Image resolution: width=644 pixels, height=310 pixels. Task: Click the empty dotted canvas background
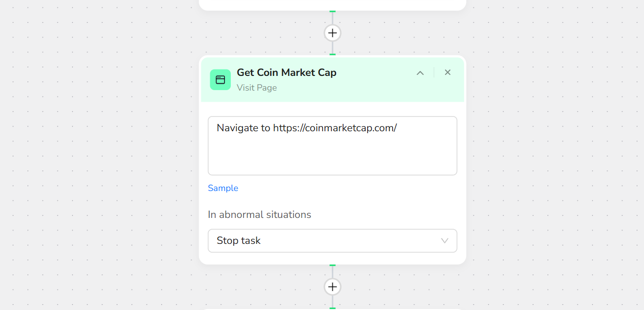point(98,147)
